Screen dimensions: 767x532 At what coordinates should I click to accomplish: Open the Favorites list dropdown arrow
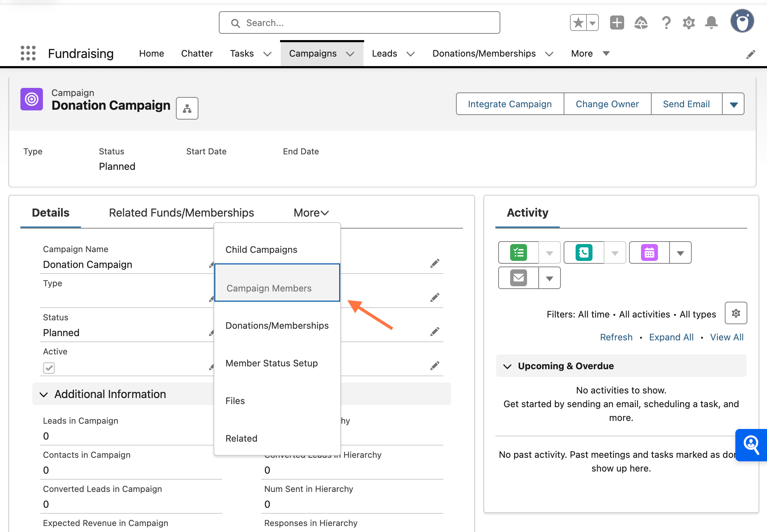tap(592, 23)
